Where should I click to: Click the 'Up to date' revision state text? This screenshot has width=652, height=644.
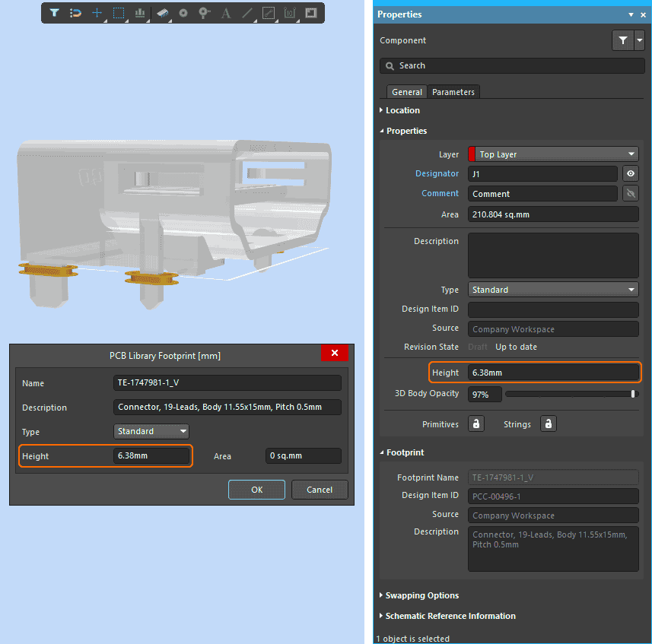[x=516, y=347]
